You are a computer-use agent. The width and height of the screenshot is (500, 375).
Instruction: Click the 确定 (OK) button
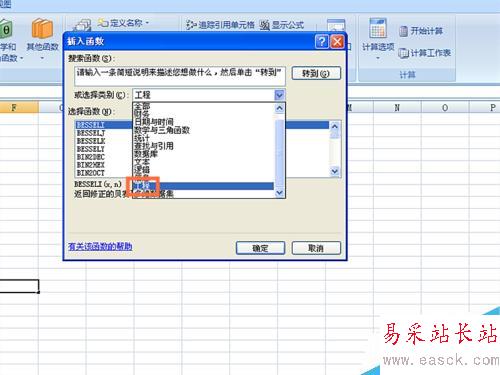260,248
